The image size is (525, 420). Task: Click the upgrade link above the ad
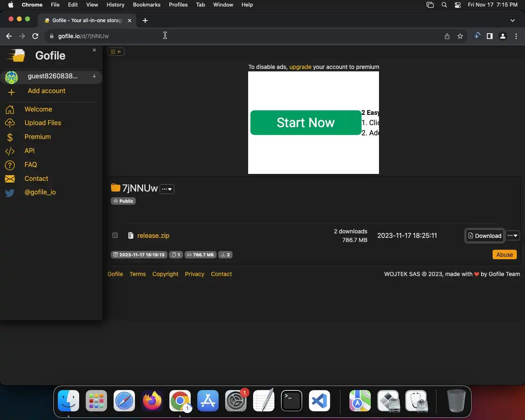300,67
